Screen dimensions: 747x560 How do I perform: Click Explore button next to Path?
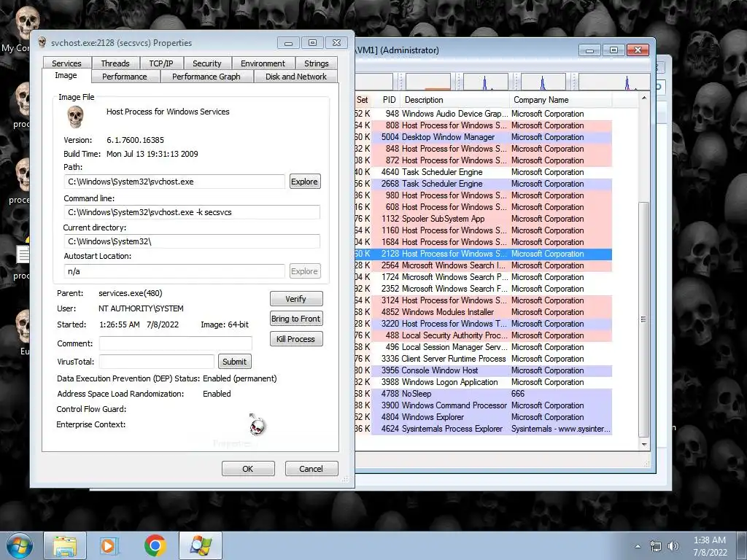point(304,182)
